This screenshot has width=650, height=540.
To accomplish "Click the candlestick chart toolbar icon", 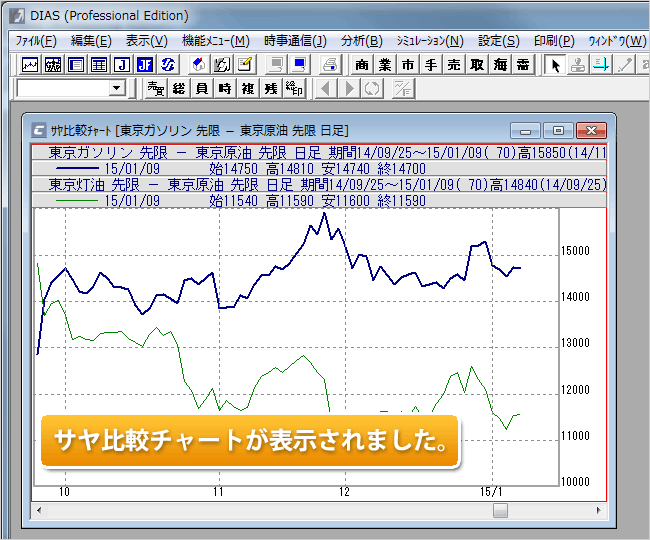I will 53,65.
